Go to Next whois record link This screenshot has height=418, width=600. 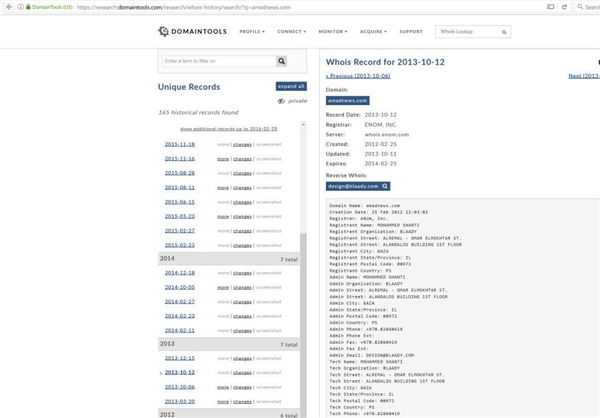[x=584, y=76]
